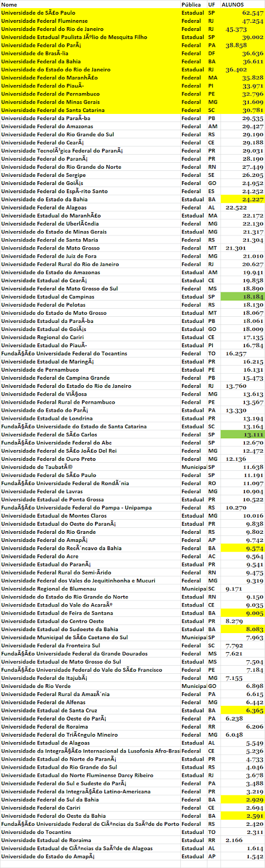Select the "UF" column header
Screen dimensions: 265x868
pos(211,4)
